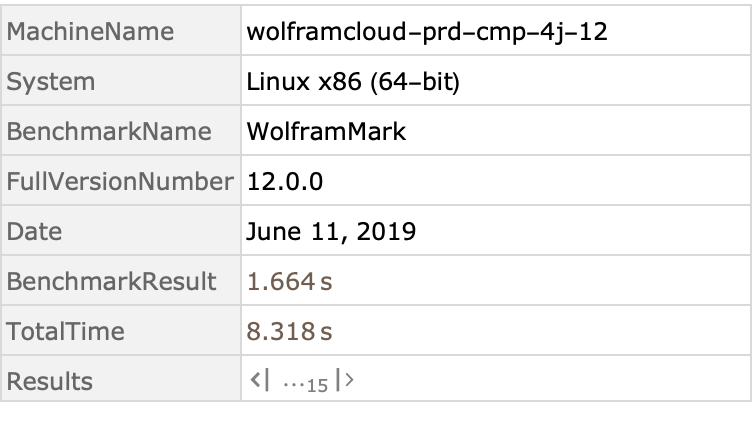Click the 12.0.0 version number value
The width and height of the screenshot is (752, 436).
[284, 181]
